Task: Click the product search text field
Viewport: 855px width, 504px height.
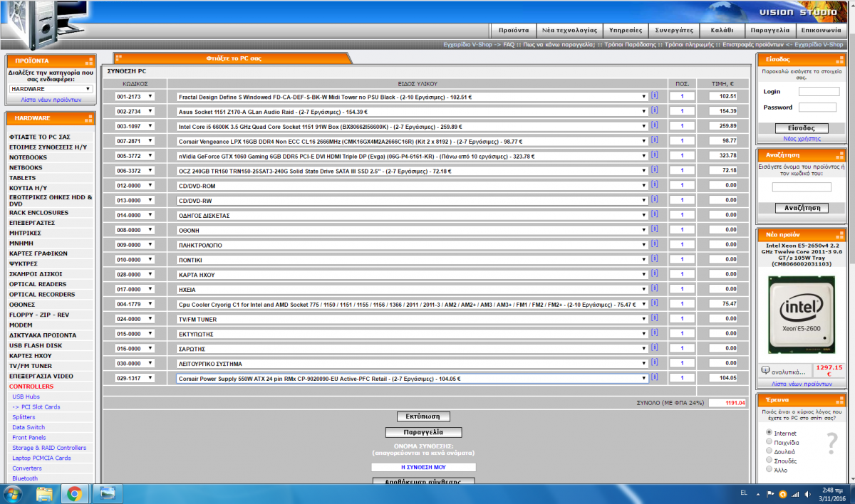Action: 802,187
